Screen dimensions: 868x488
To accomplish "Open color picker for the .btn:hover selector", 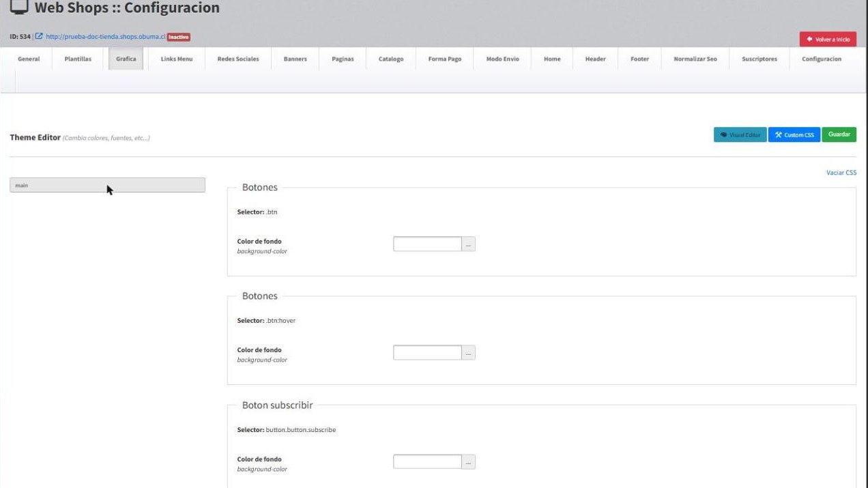I will click(x=468, y=352).
